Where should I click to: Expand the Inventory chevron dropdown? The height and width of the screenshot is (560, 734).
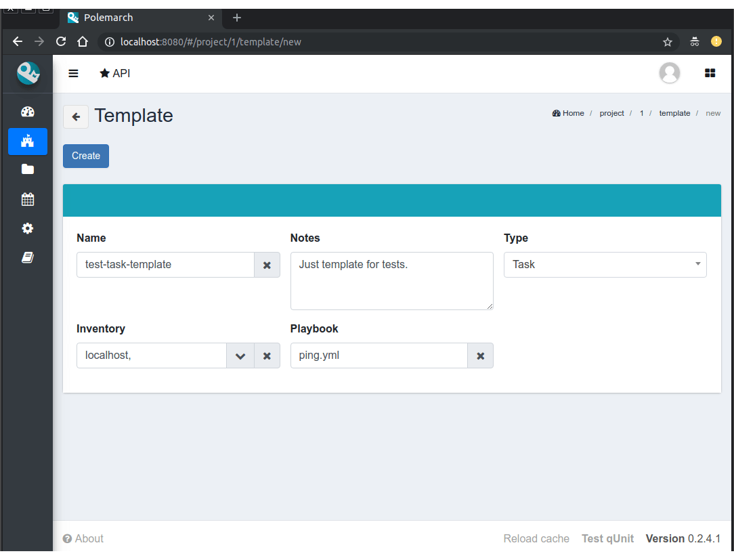(240, 356)
